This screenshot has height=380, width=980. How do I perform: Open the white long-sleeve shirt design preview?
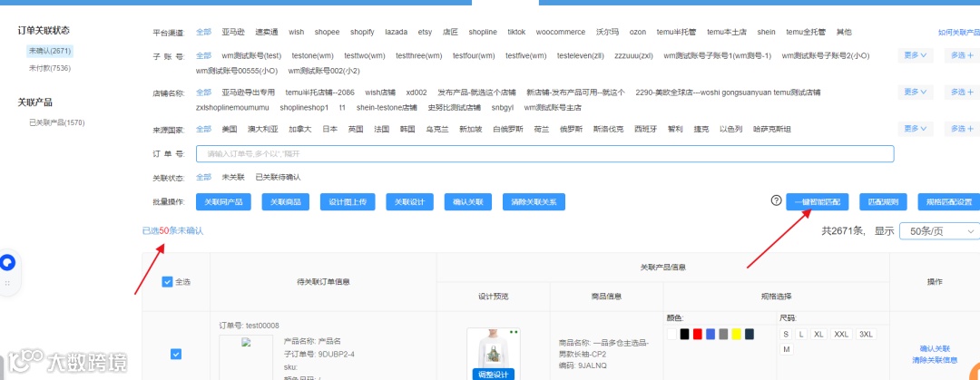pyautogui.click(x=493, y=350)
